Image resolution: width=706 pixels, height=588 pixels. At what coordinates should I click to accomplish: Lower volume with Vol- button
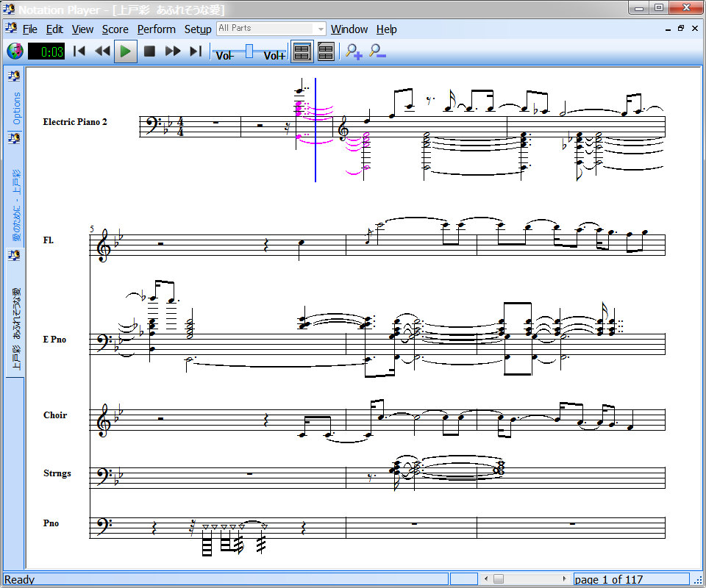coord(224,56)
